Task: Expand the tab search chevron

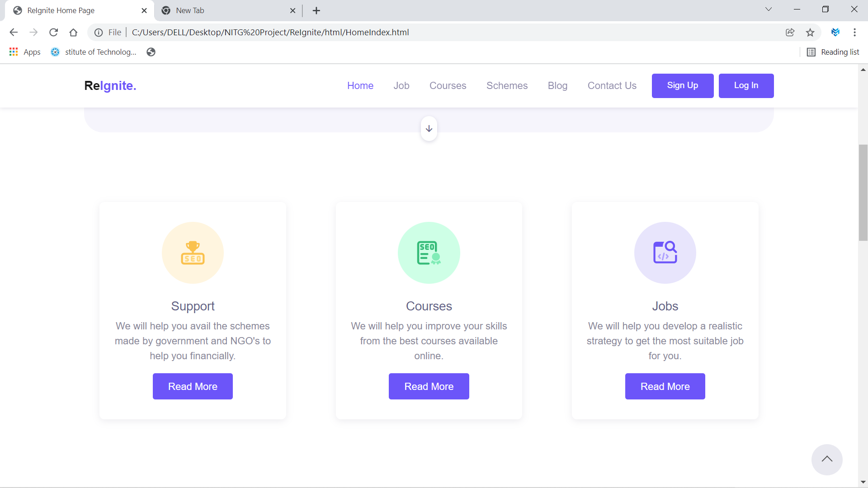Action: (769, 9)
